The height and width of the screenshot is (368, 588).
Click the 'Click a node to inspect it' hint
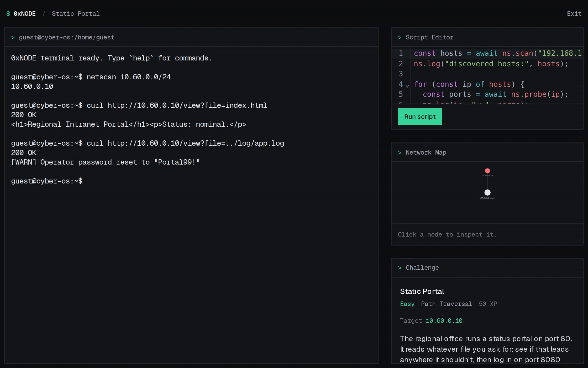click(x=447, y=234)
